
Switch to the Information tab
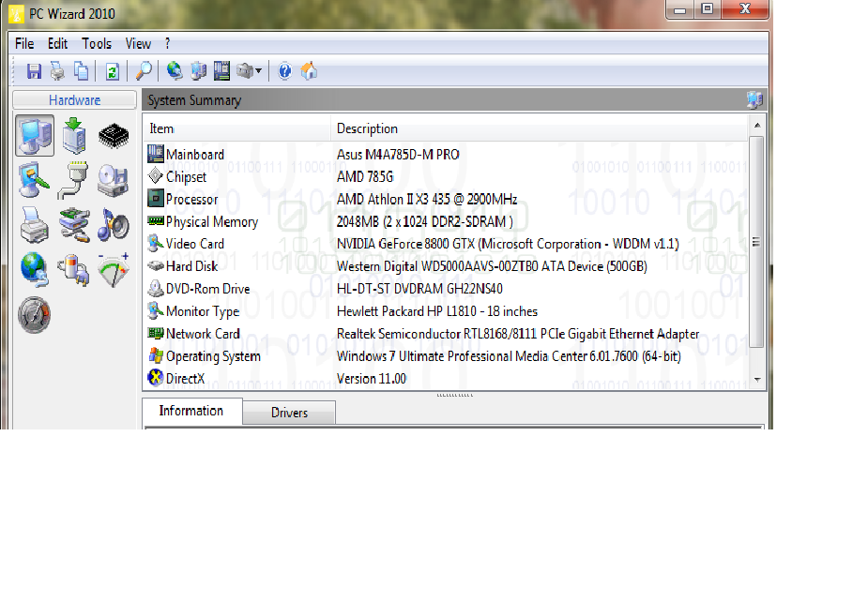191,411
